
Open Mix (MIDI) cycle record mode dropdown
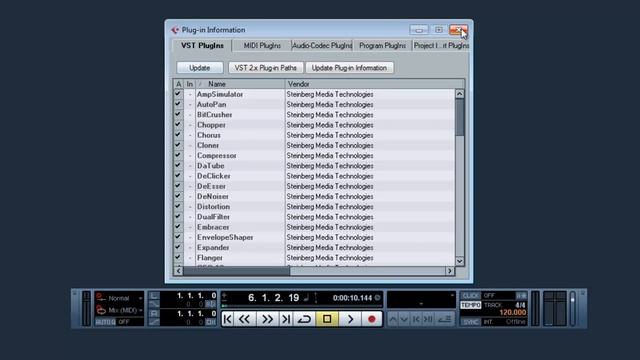(x=120, y=311)
